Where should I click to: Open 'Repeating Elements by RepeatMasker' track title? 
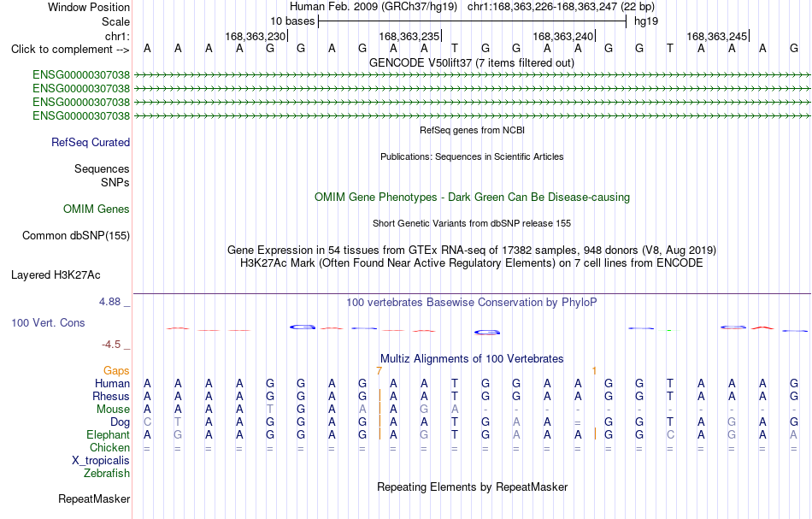tap(473, 487)
